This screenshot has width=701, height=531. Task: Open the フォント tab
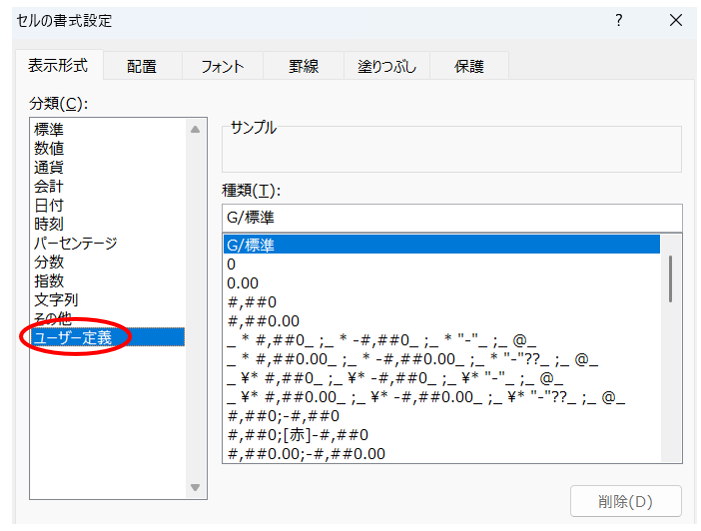click(x=222, y=67)
